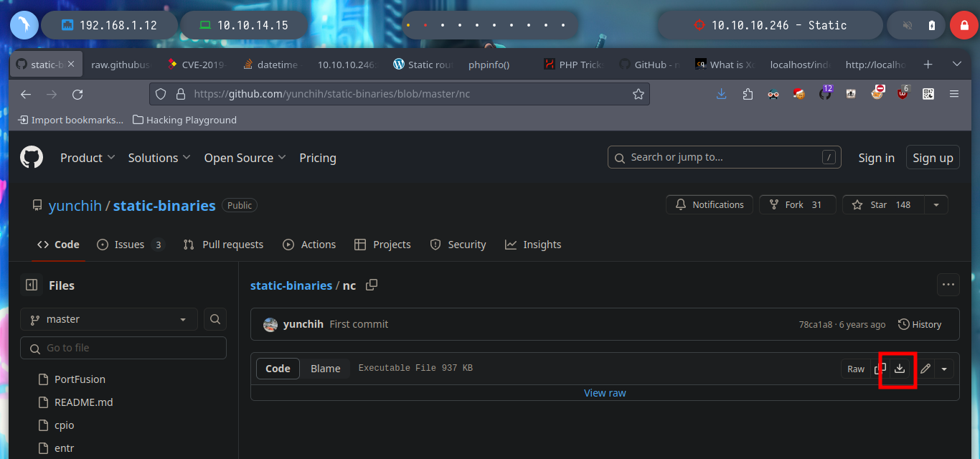The height and width of the screenshot is (459, 980).
Task: Select the Code view tab of file
Action: point(278,369)
